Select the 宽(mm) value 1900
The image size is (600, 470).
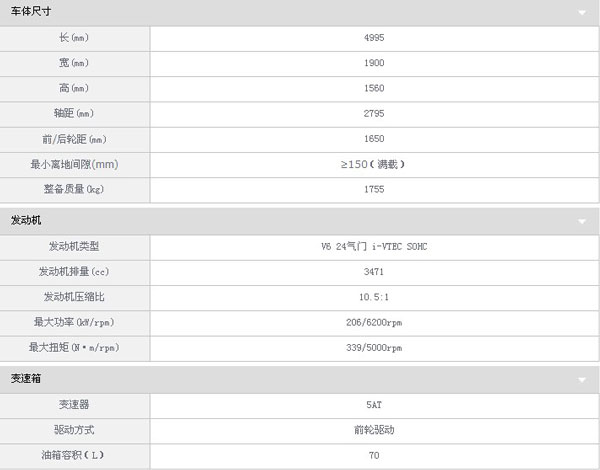pyautogui.click(x=374, y=63)
